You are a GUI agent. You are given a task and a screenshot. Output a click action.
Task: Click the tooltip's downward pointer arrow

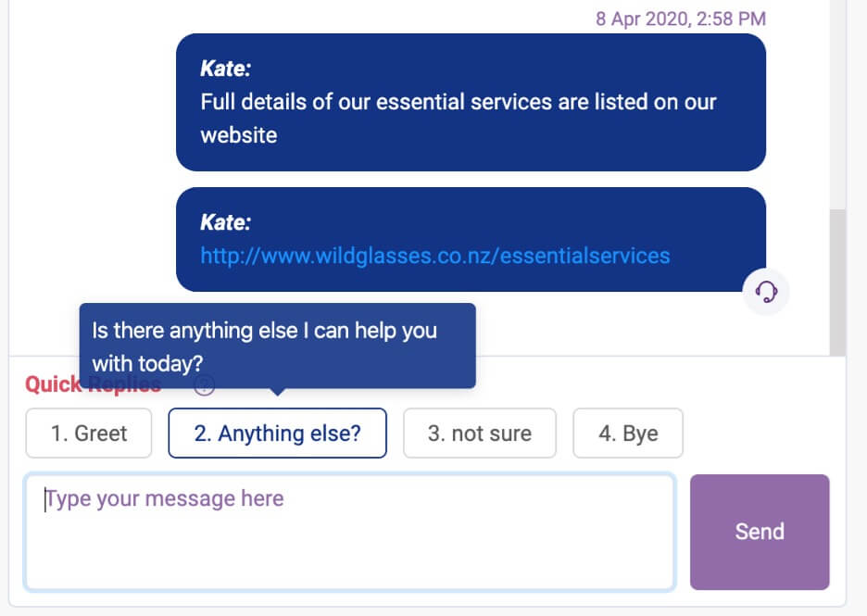277,393
